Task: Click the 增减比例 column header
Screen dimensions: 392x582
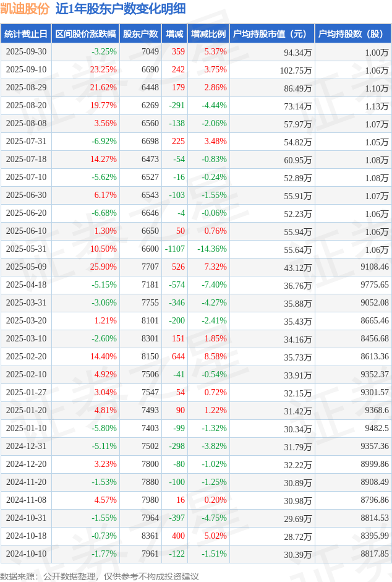Action: click(x=208, y=34)
